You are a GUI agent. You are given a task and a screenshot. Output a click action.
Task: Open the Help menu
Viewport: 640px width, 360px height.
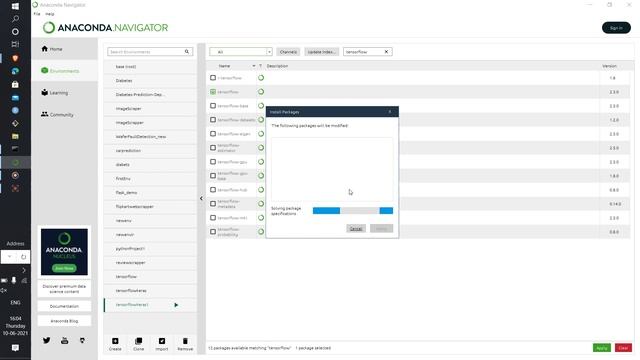tap(50, 14)
